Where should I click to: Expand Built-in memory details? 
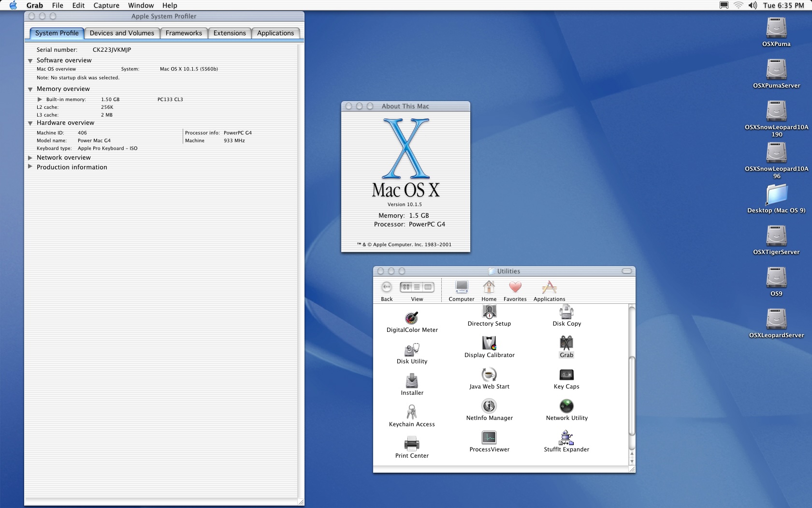click(40, 99)
